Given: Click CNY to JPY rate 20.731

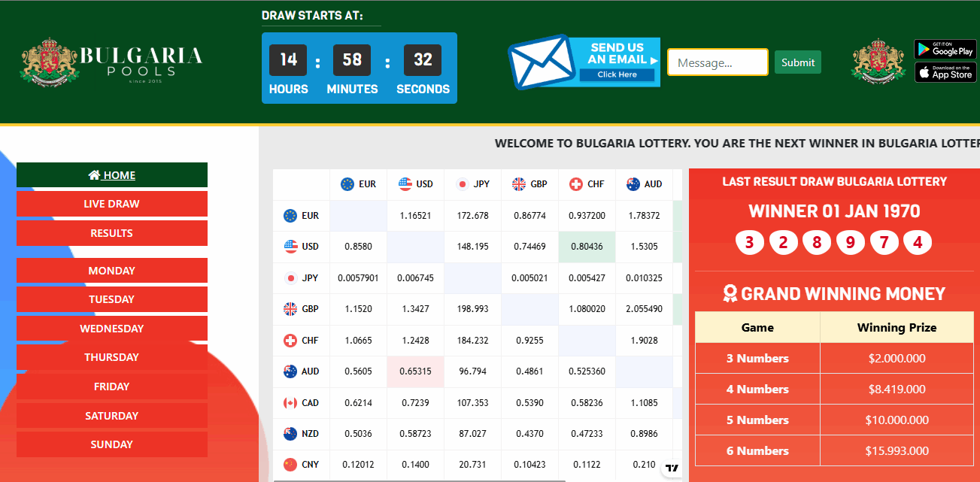Looking at the screenshot, I should point(473,465).
